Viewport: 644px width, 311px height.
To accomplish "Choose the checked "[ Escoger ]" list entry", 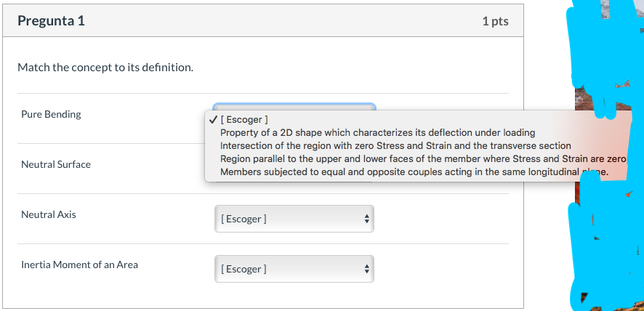I will [244, 119].
